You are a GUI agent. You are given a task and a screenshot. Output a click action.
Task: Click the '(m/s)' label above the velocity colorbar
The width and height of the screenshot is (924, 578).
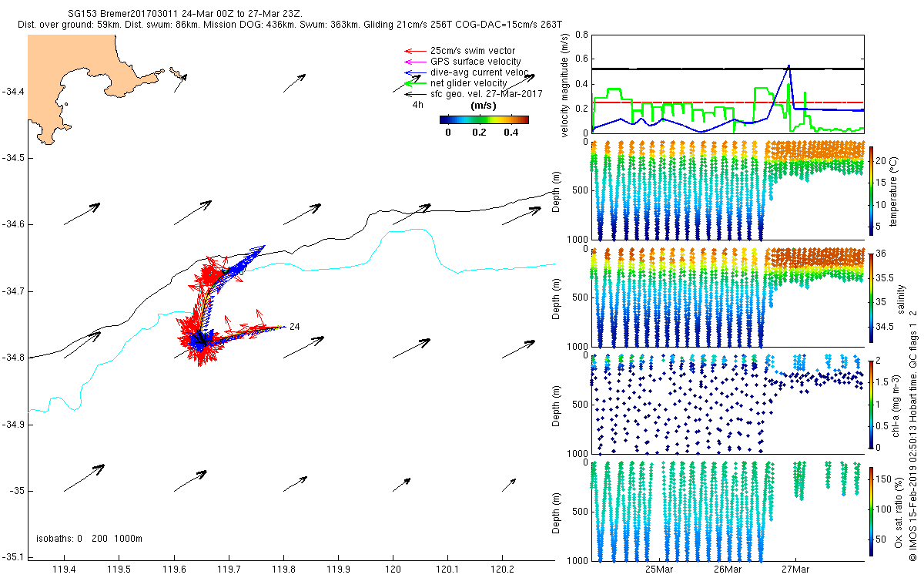pos(483,106)
